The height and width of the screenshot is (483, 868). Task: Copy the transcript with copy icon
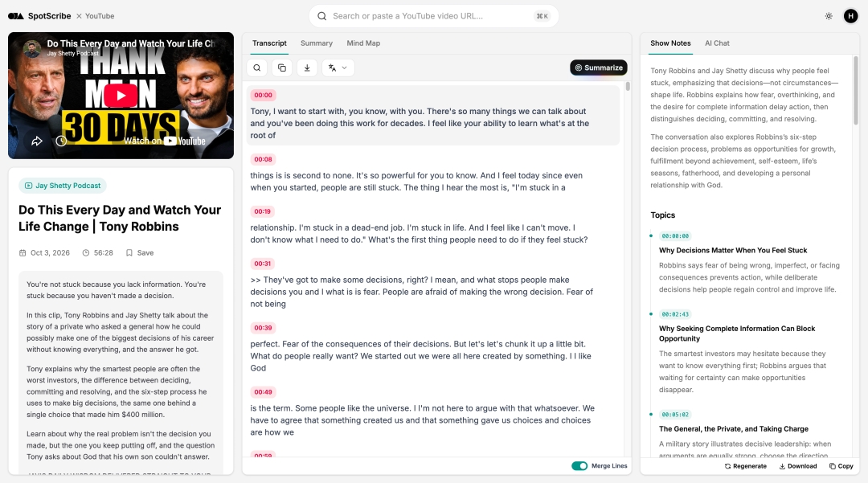[282, 68]
